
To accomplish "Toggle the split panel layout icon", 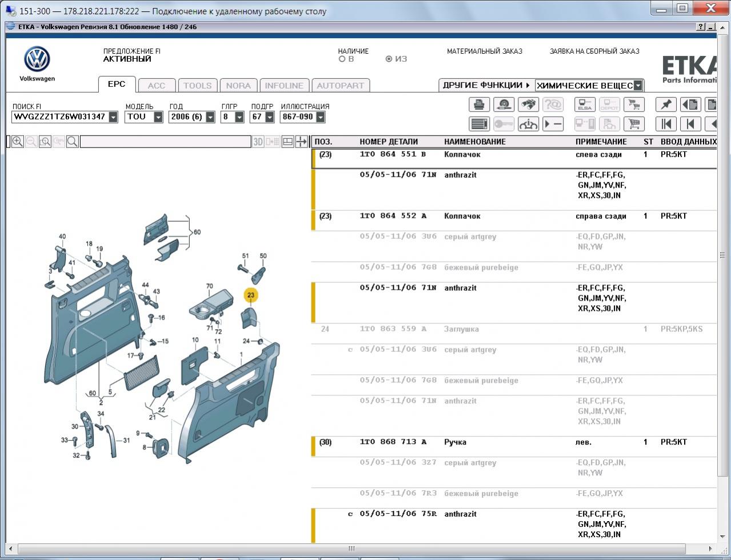I will (288, 142).
